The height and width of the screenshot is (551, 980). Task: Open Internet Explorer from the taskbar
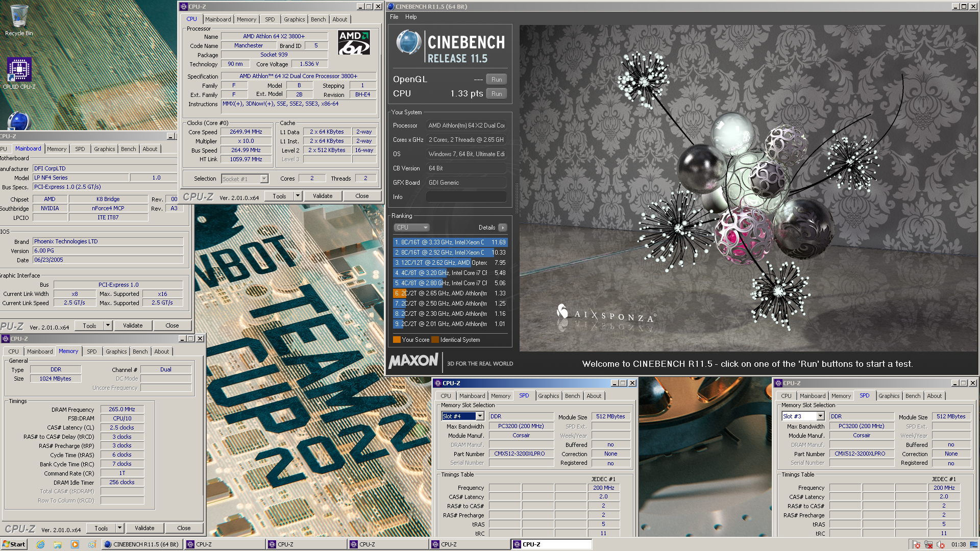tap(40, 544)
